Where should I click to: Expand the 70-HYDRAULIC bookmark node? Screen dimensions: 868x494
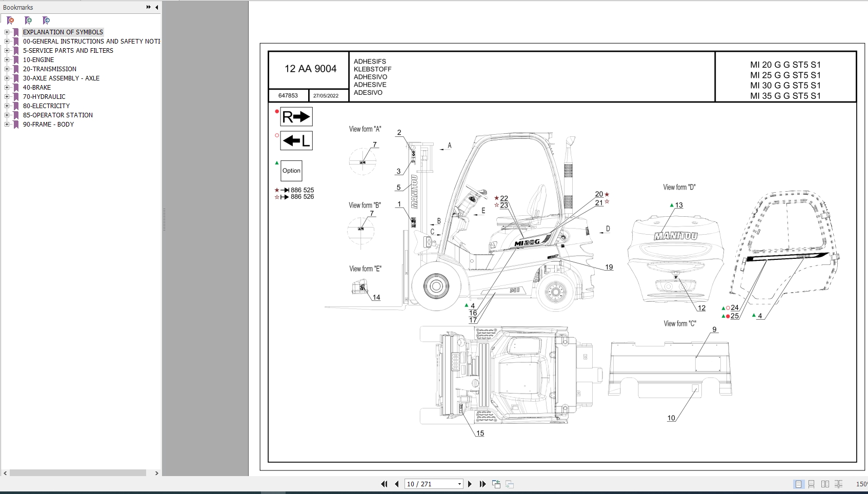click(x=7, y=96)
